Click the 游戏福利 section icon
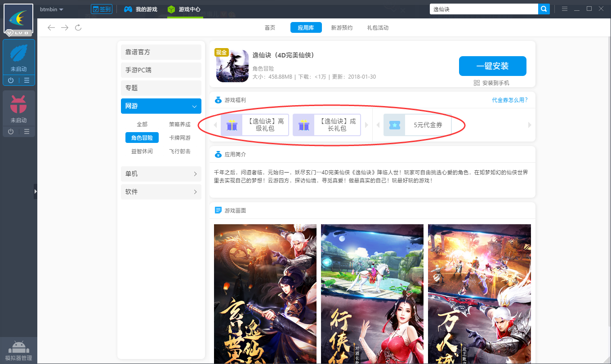 218,100
